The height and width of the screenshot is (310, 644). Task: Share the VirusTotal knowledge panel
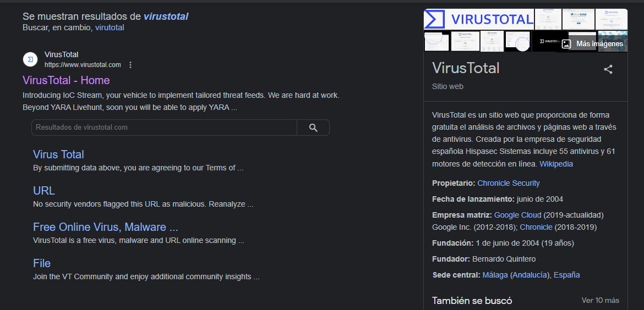click(608, 69)
